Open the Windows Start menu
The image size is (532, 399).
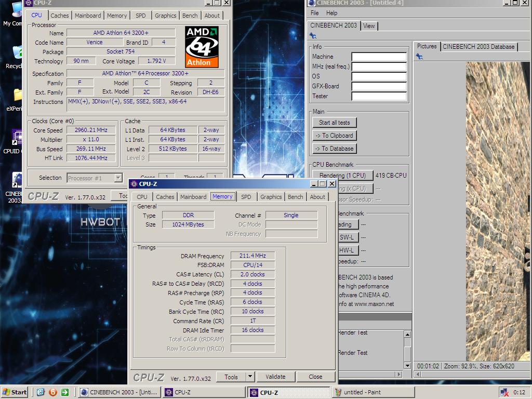click(14, 392)
